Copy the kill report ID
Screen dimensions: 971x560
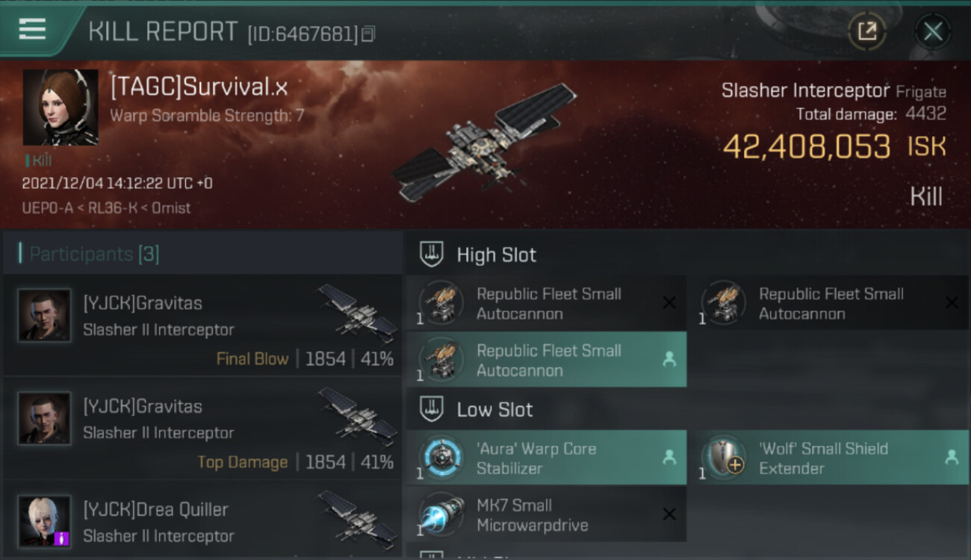point(367,34)
